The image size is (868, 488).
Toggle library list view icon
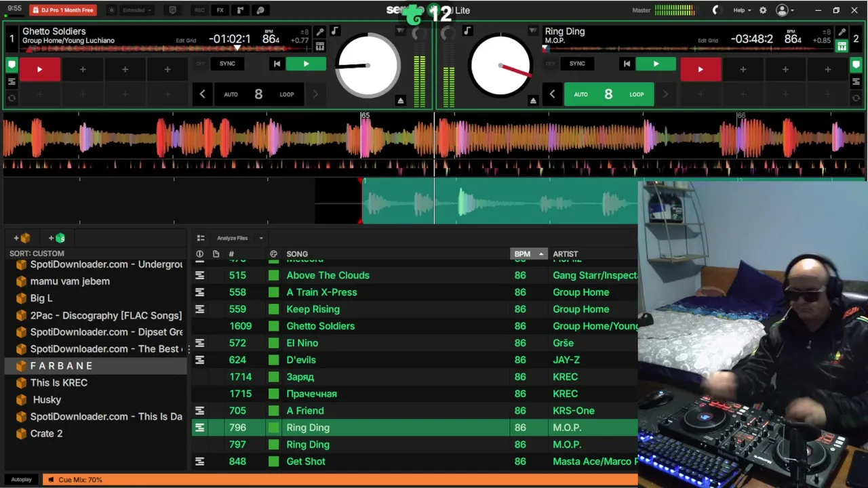[201, 238]
